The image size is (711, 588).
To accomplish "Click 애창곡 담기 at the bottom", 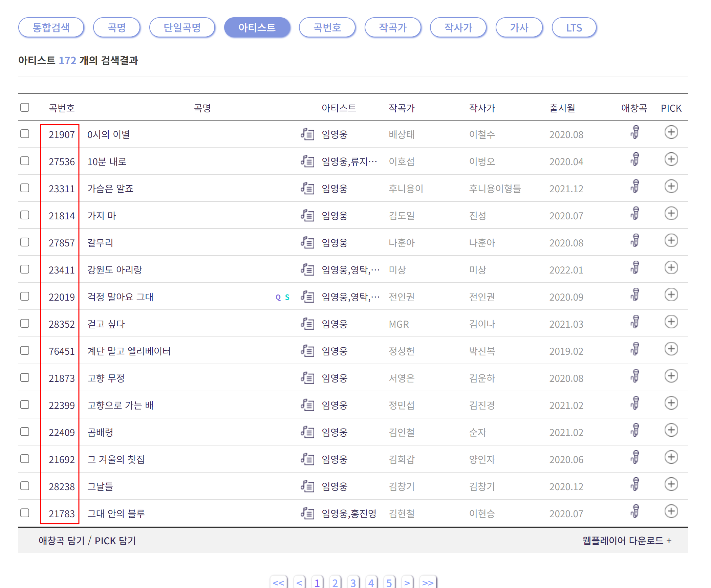I will (x=61, y=541).
